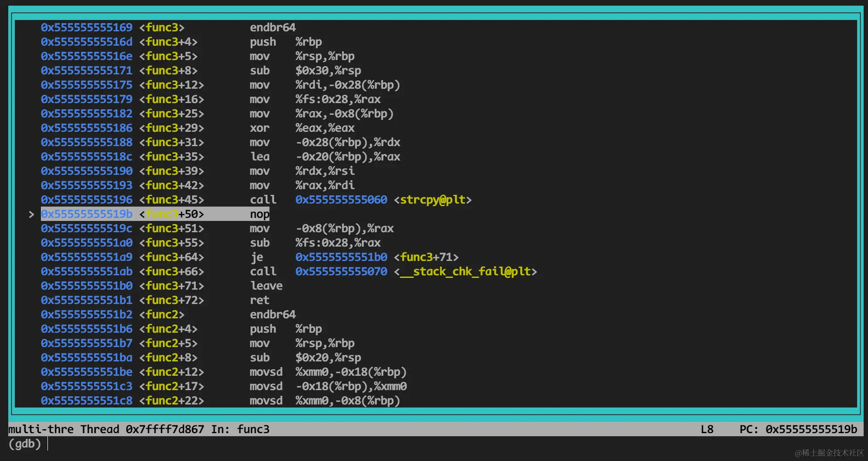Click address 0x555555555196 at the strcpy call
Image resolution: width=868 pixels, height=461 pixels.
click(x=87, y=200)
